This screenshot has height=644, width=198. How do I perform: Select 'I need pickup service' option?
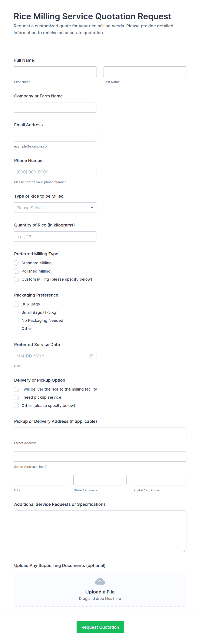(16, 397)
